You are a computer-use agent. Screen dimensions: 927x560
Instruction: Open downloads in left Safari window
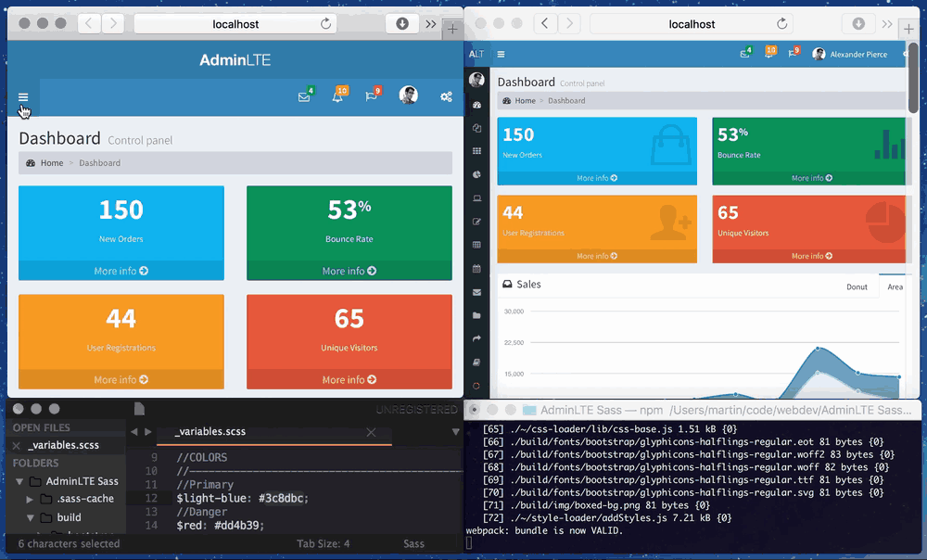402,24
